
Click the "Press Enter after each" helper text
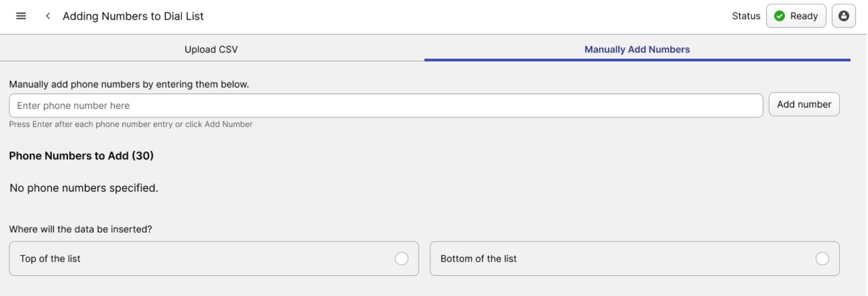pos(130,124)
